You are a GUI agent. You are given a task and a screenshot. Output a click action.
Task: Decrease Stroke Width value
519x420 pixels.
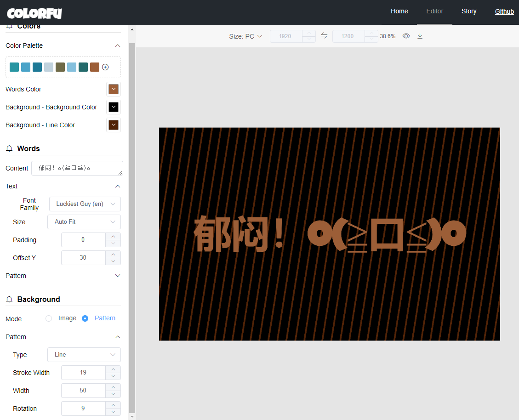click(113, 376)
